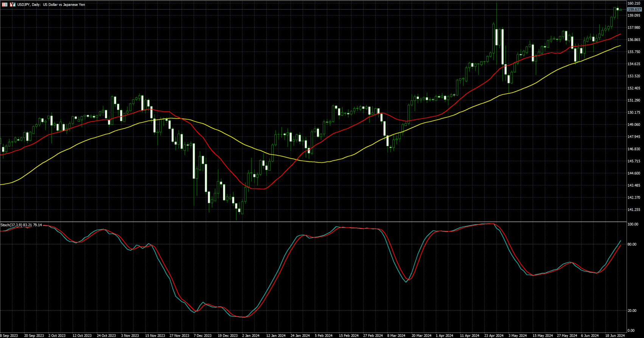Click the Stochastic 80.00 level label
Screen dimensions: 644x338
pyautogui.click(x=632, y=244)
